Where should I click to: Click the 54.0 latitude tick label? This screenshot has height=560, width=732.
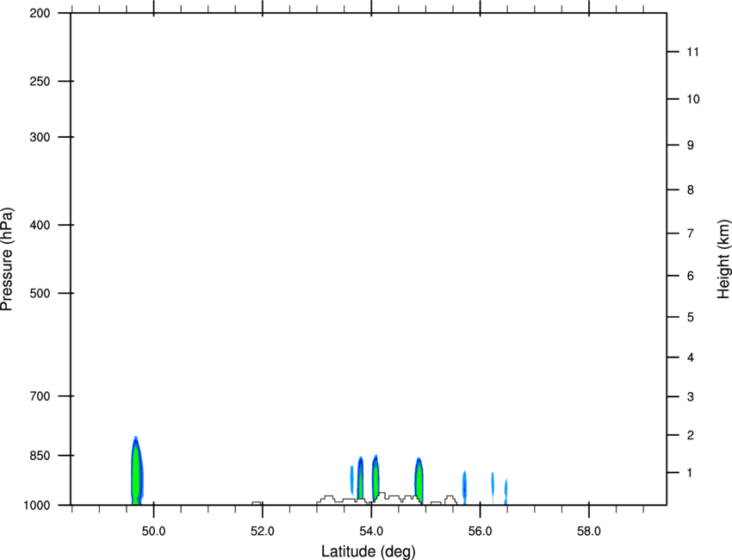pos(372,531)
